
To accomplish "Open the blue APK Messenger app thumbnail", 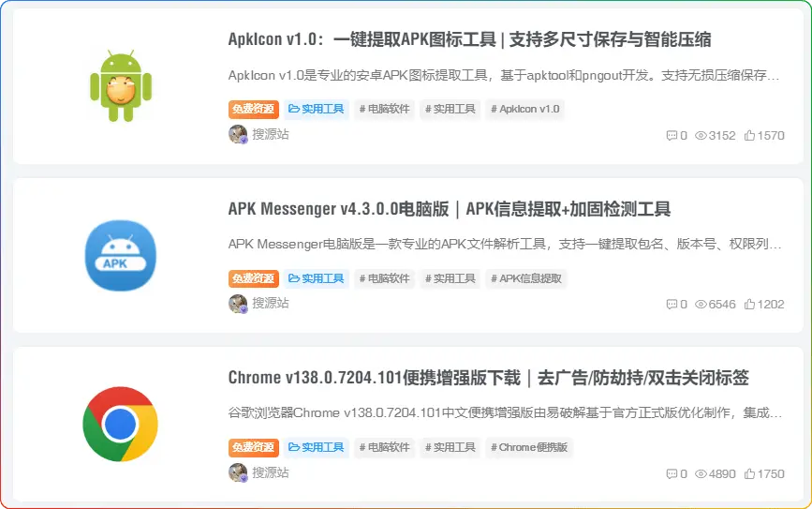I will pyautogui.click(x=121, y=256).
